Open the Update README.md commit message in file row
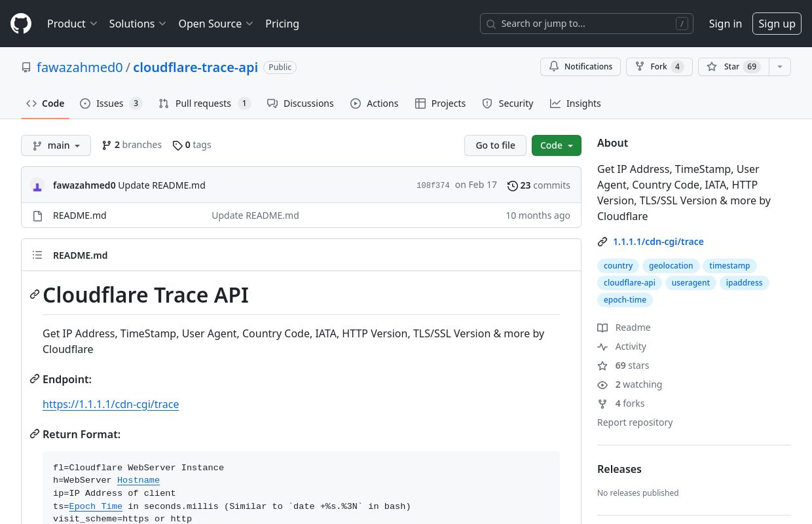Screen dimensions: 812x524 point(255,215)
